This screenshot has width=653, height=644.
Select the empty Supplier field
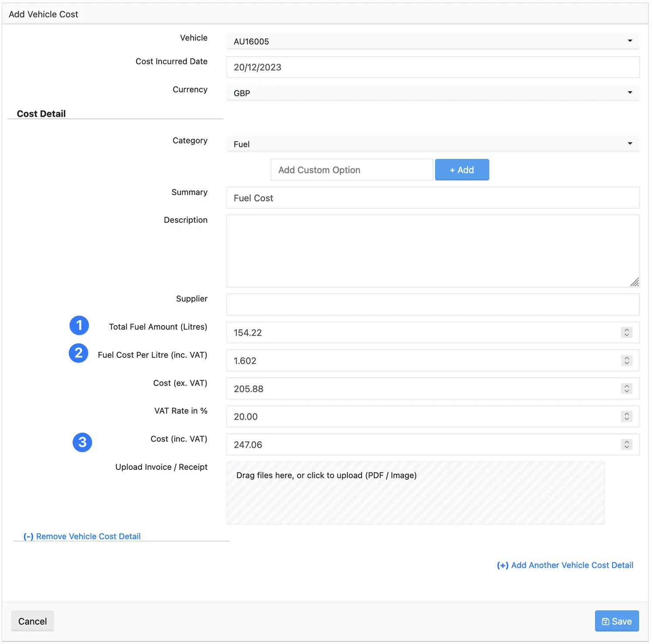(432, 304)
